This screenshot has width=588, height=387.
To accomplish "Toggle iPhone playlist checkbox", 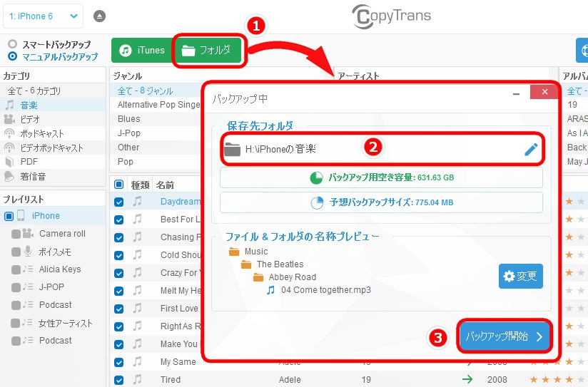I will [x=9, y=216].
